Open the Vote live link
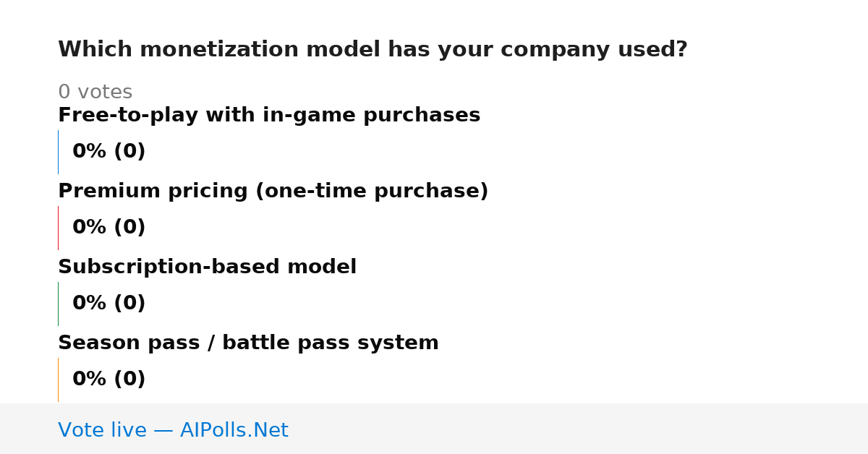The width and height of the screenshot is (868, 454). click(x=173, y=430)
